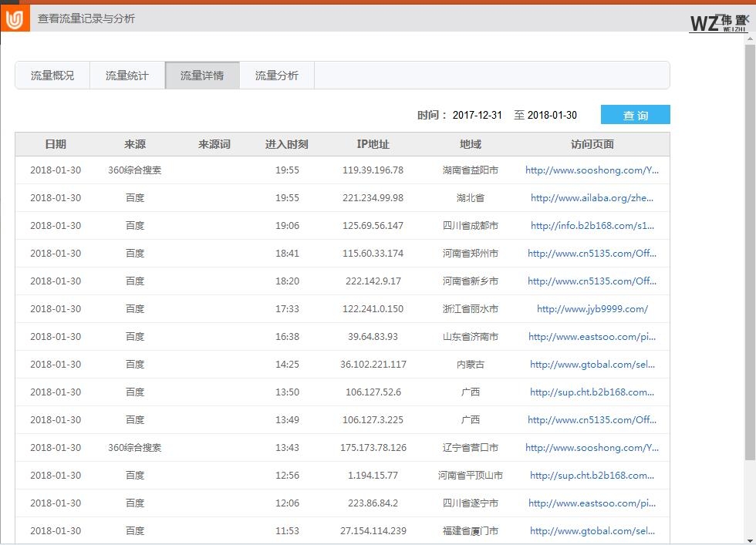The height and width of the screenshot is (545, 756).
Task: Visit the www.jyb9999.com link
Action: [592, 309]
